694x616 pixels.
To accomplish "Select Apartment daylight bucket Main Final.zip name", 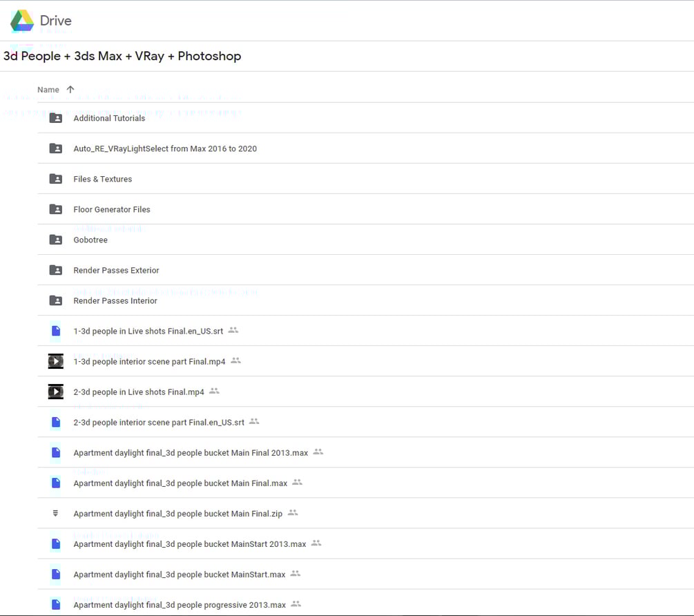I will click(x=178, y=514).
